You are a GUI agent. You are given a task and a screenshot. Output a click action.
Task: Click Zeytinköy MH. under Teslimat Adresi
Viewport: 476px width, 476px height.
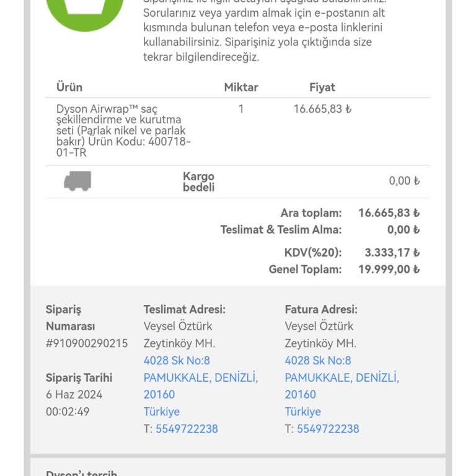click(x=179, y=343)
